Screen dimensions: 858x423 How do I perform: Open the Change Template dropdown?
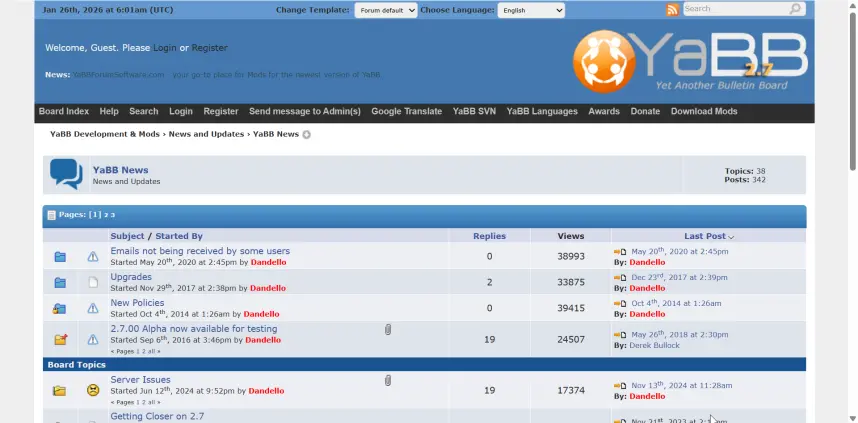(x=386, y=10)
